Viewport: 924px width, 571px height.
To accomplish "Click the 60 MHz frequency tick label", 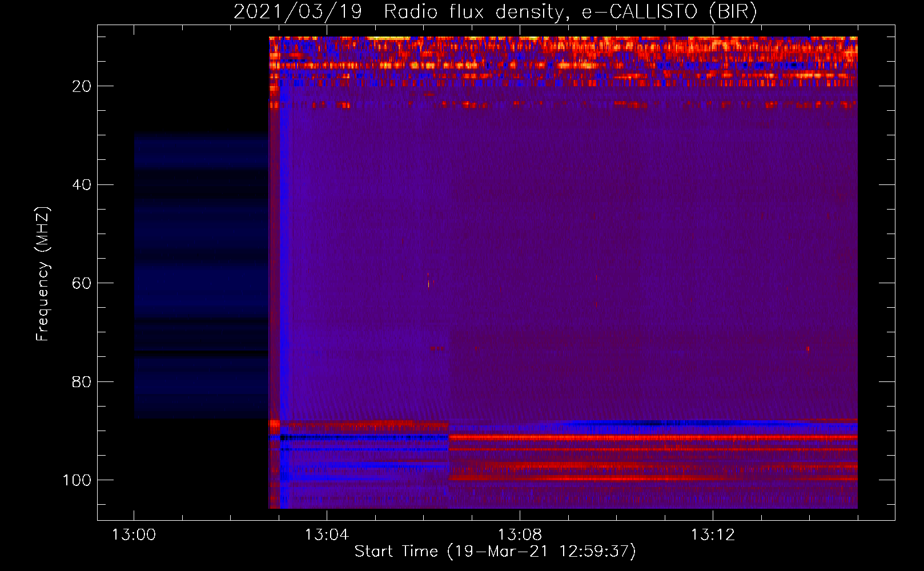I will coord(82,284).
